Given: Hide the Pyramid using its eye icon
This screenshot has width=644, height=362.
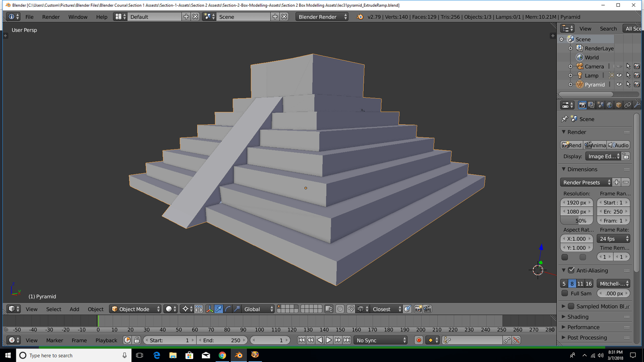Looking at the screenshot, I should pos(619,84).
